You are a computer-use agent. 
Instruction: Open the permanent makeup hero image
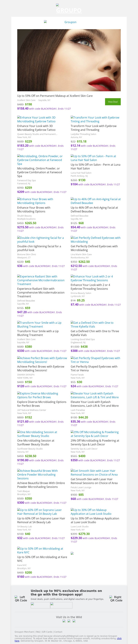tap(69, 60)
